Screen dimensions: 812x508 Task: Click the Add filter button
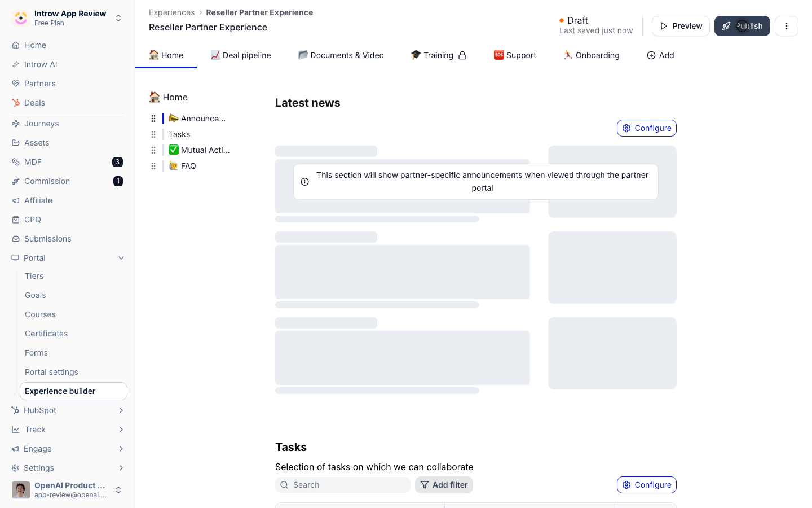click(x=444, y=485)
